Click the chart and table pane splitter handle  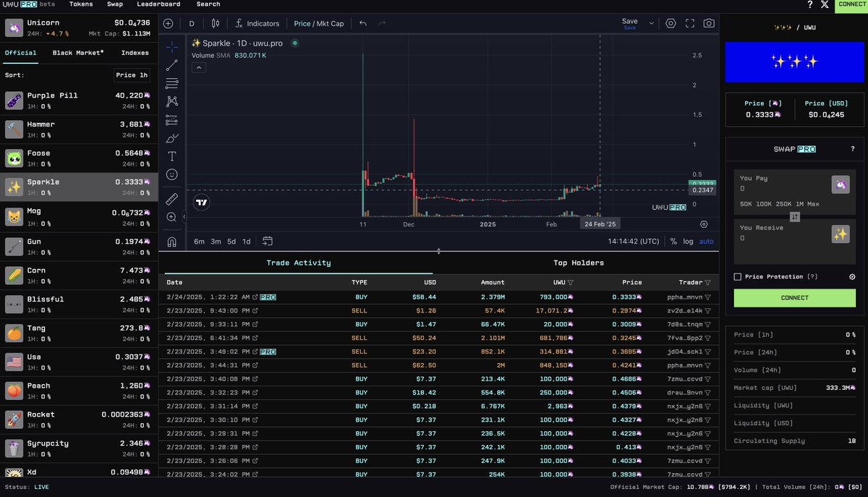[x=438, y=251]
